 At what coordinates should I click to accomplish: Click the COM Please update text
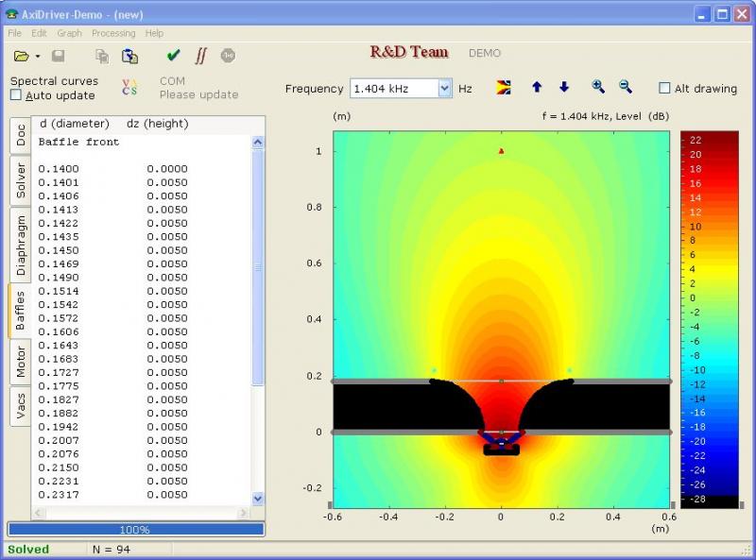tap(198, 88)
